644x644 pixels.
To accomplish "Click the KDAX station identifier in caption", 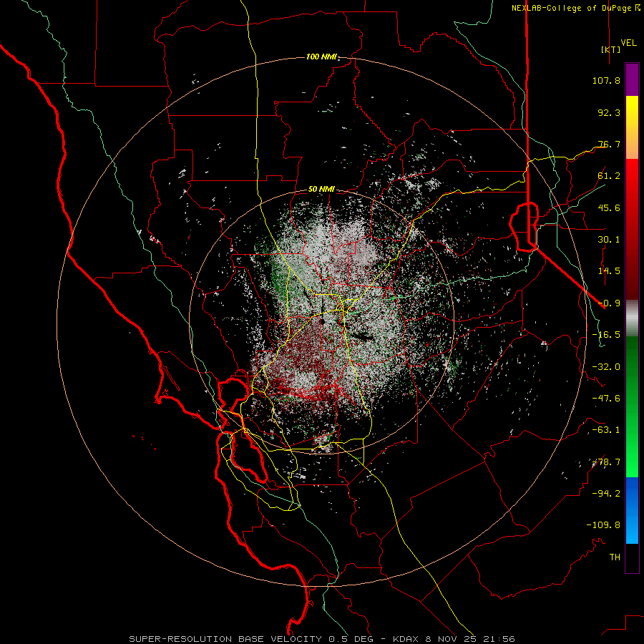I will (x=406, y=639).
